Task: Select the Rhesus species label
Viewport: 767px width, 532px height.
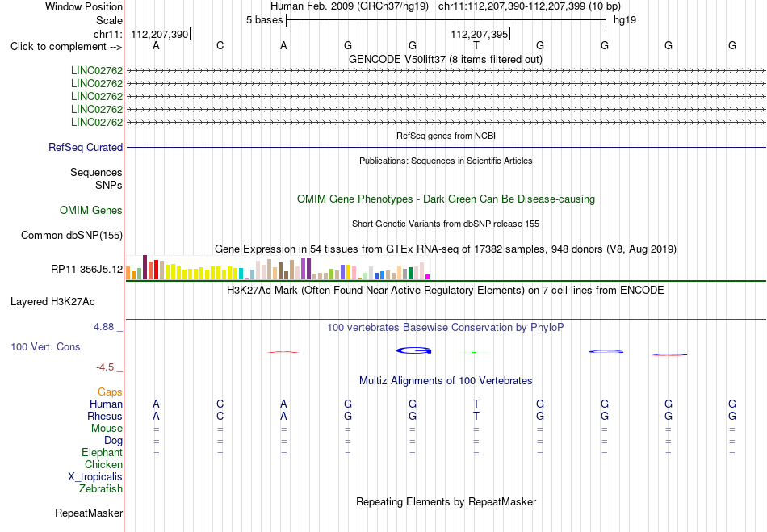Action: (x=105, y=416)
